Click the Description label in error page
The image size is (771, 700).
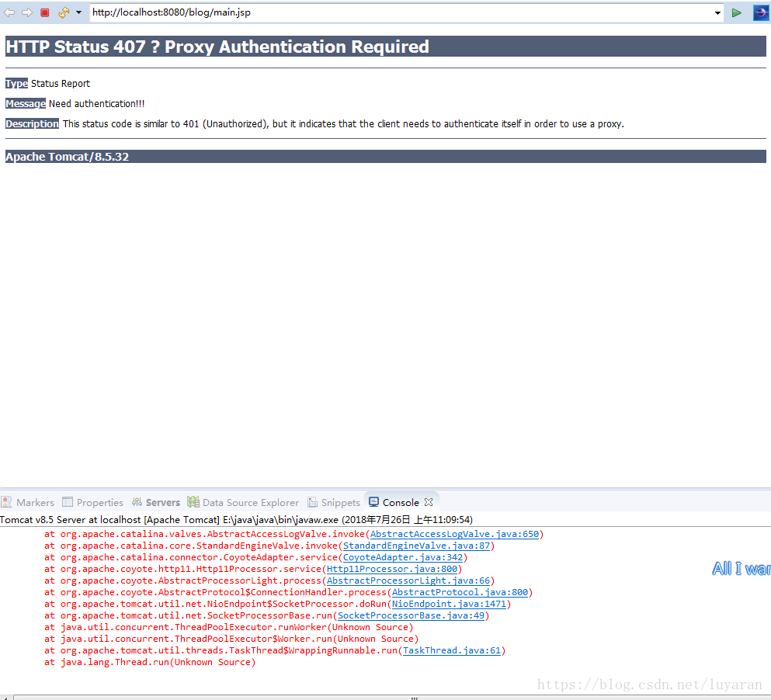click(32, 124)
